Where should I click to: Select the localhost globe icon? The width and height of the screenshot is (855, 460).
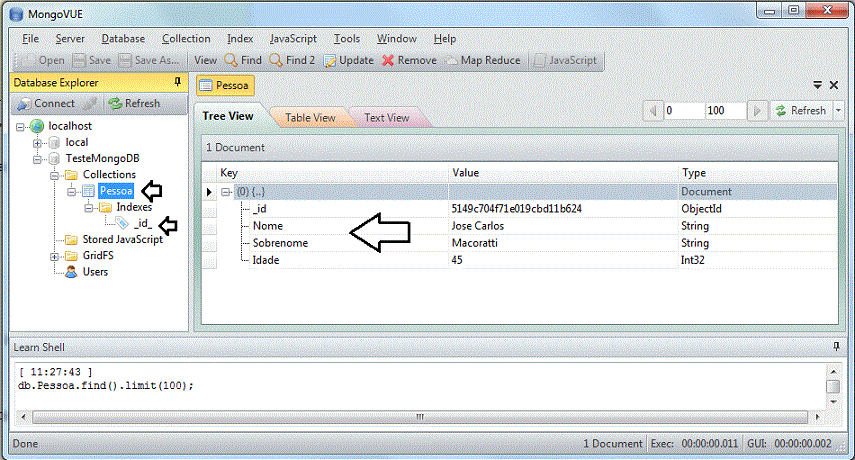37,126
